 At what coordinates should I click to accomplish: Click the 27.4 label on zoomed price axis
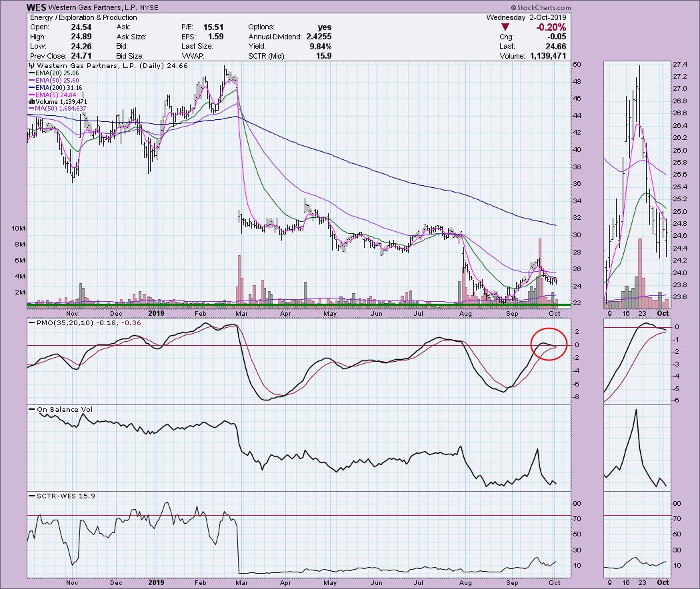[679, 64]
